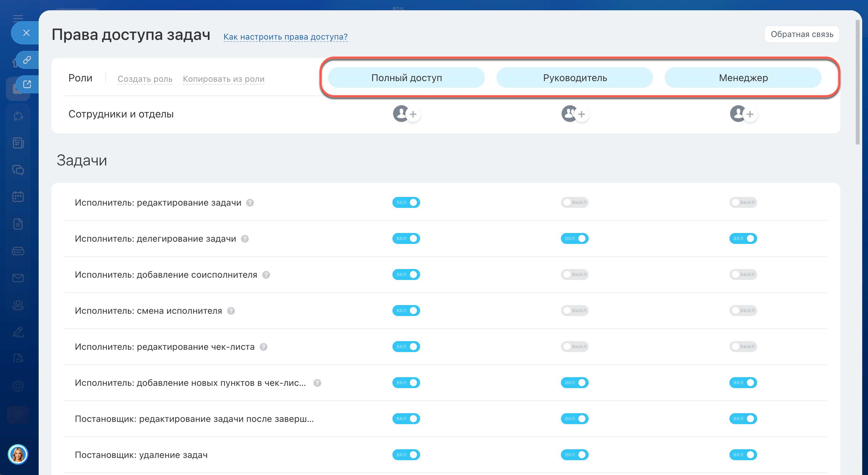
Task: Add employee to Полный доступ role
Action: pyautogui.click(x=413, y=115)
